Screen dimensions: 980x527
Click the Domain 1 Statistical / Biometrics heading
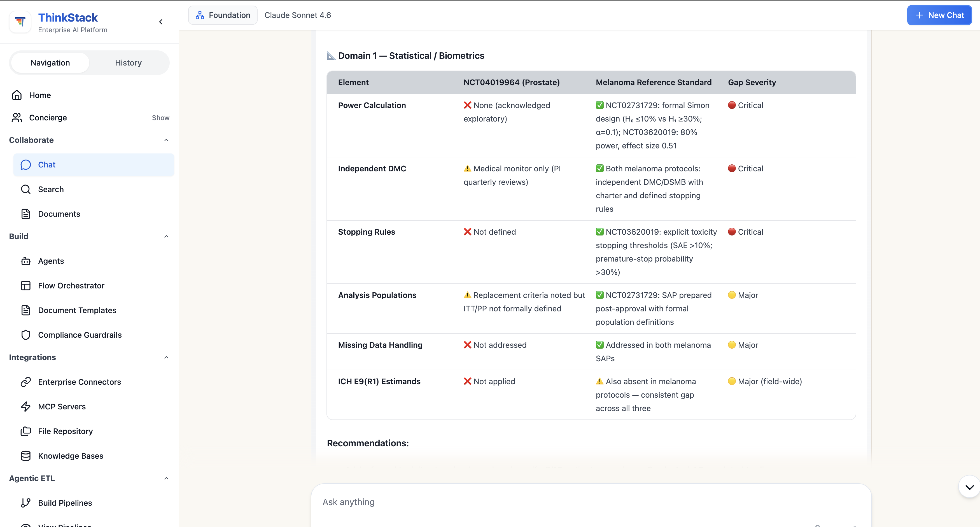(405, 55)
